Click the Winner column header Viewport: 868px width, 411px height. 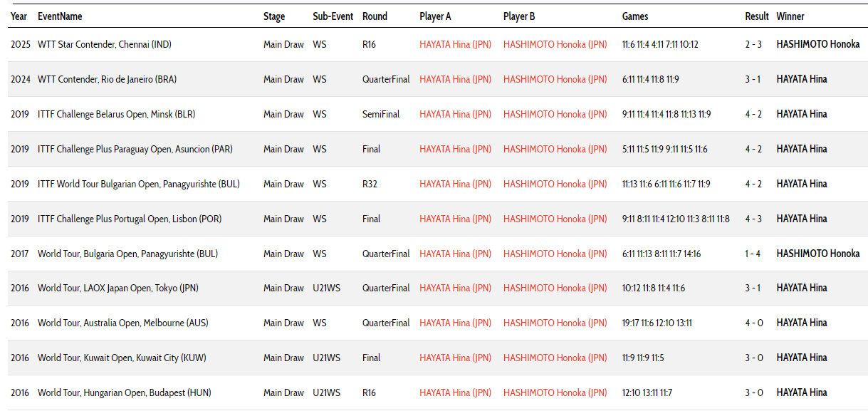(x=790, y=16)
